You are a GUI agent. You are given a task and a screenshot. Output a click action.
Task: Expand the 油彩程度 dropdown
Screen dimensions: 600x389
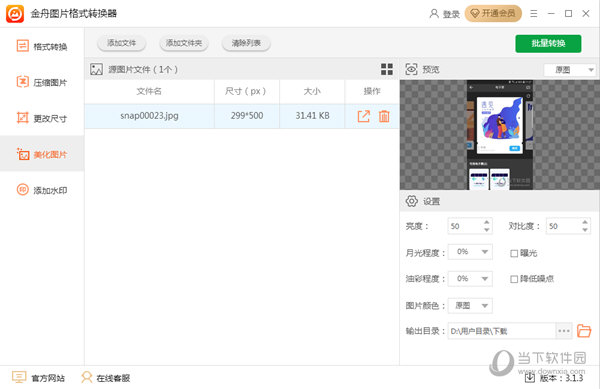484,278
